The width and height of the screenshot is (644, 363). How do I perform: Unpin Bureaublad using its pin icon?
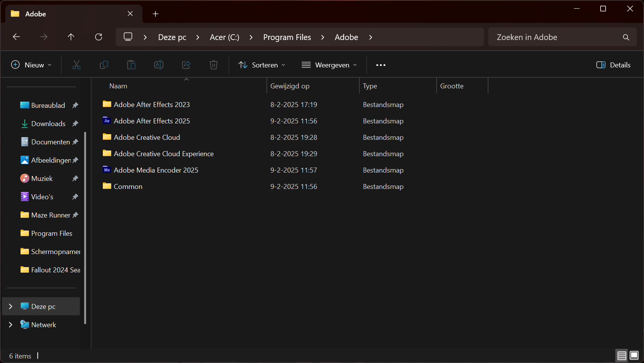[x=75, y=105]
